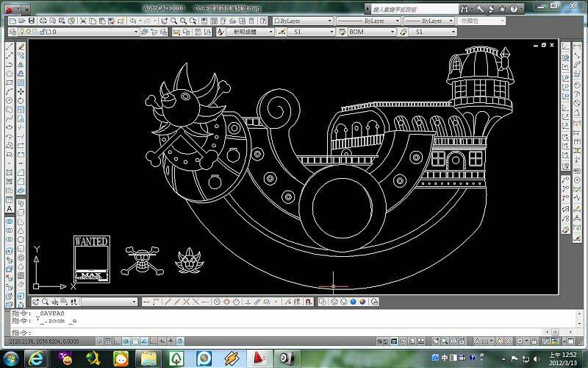The height and width of the screenshot is (368, 588).
Task: Click the volume speaker tray icon
Action: (536, 359)
